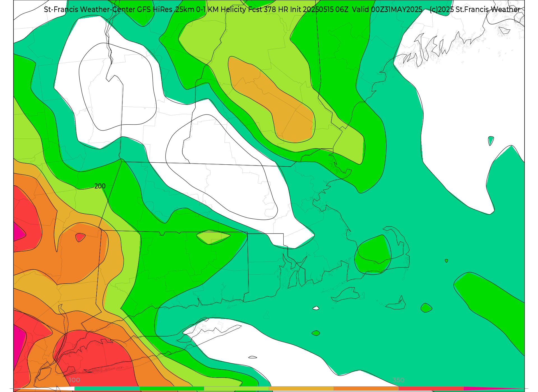Viewport: 538px width, 392px height.
Task: Select the orange colorbar segment
Action: pyautogui.click(x=366, y=389)
